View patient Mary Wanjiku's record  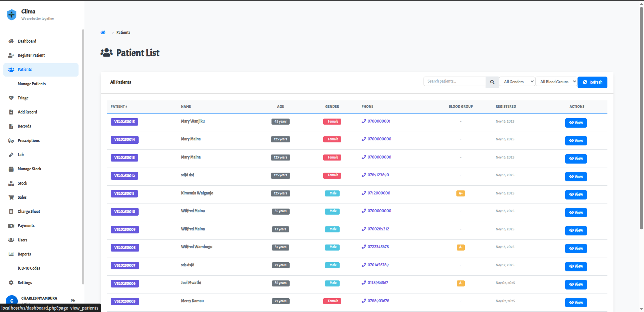click(x=576, y=123)
